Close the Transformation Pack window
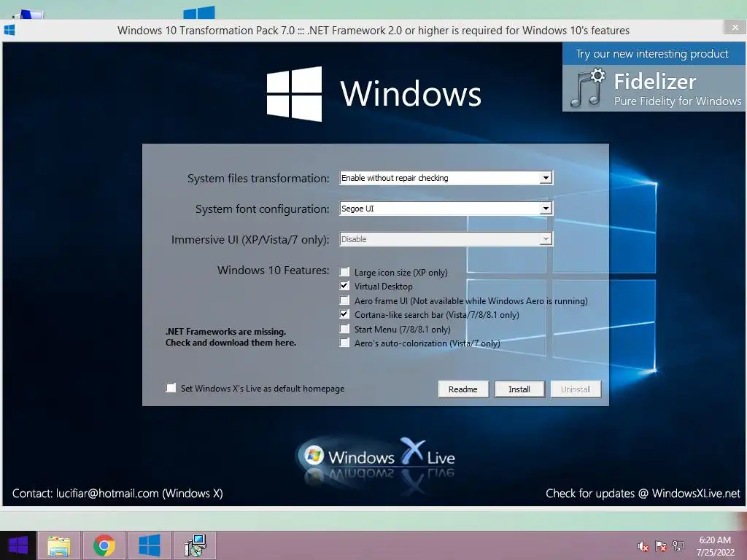 point(735,28)
